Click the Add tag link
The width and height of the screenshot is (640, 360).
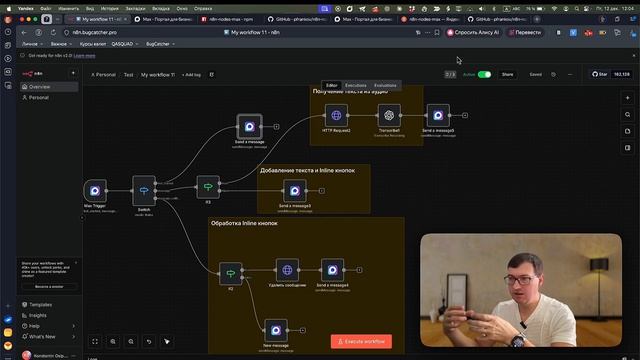tap(191, 75)
